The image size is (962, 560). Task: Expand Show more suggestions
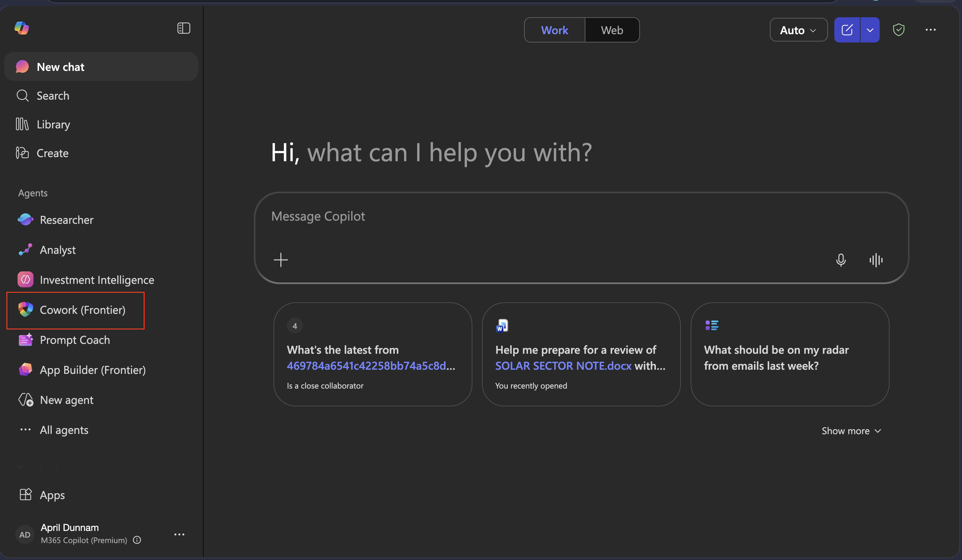click(x=851, y=431)
